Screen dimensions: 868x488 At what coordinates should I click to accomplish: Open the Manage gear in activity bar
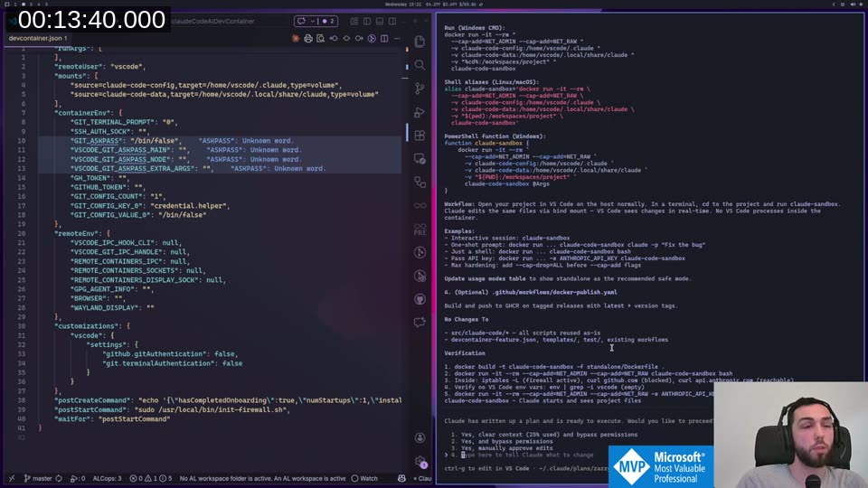[x=420, y=461]
